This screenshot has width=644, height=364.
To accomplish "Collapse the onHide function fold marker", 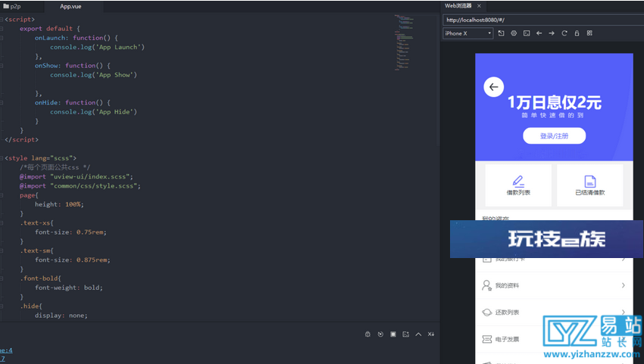I will tap(2, 103).
